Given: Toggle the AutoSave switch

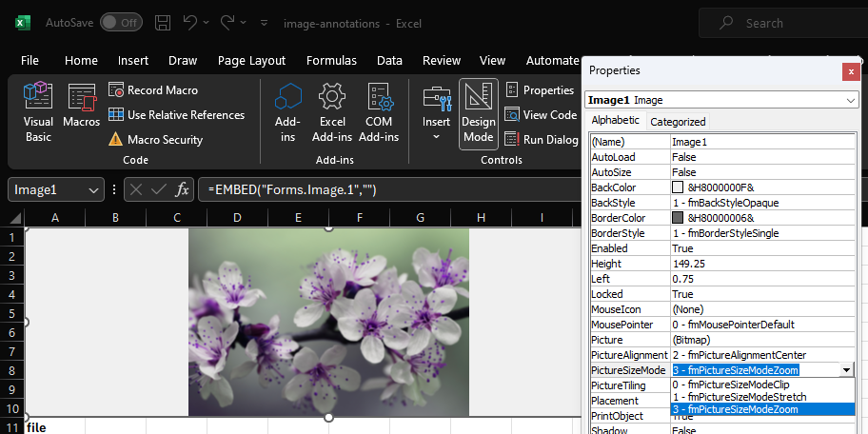Looking at the screenshot, I should click(121, 22).
